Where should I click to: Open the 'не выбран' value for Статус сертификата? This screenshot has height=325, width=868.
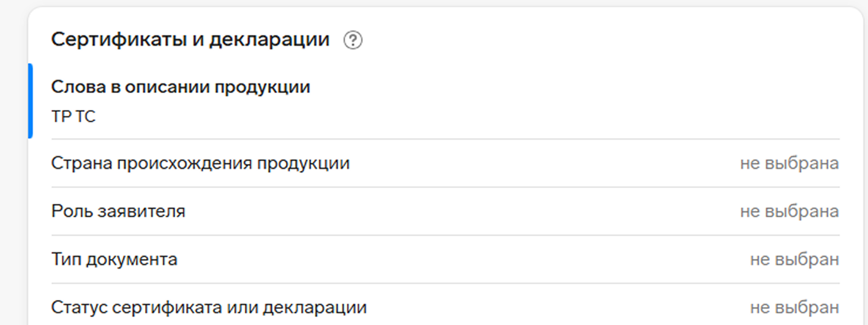(795, 307)
